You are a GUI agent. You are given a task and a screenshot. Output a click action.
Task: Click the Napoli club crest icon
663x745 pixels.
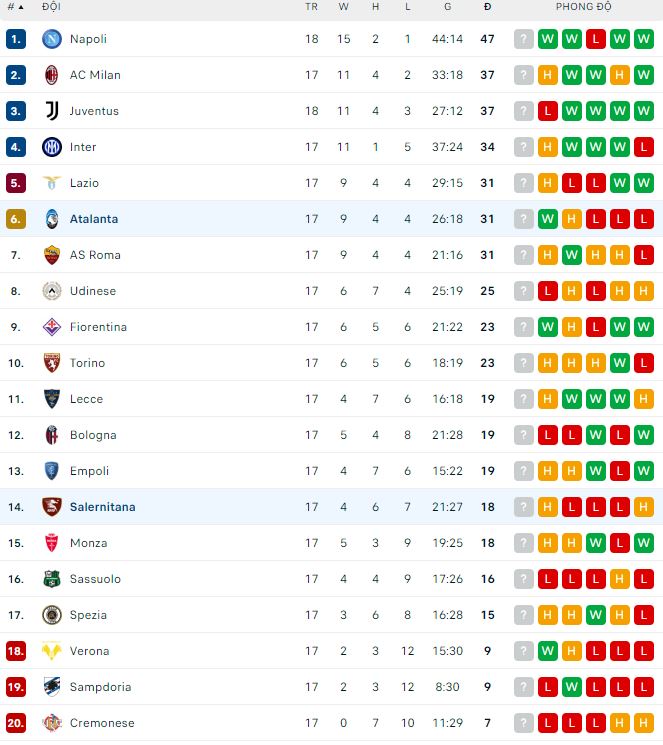pos(51,39)
